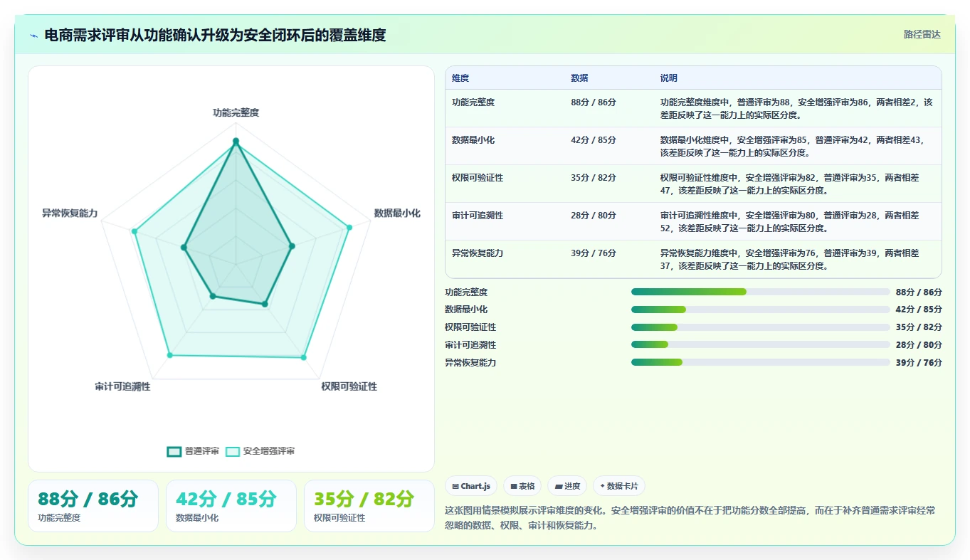Click the 权限可验证性 radar axis label

coord(349,386)
